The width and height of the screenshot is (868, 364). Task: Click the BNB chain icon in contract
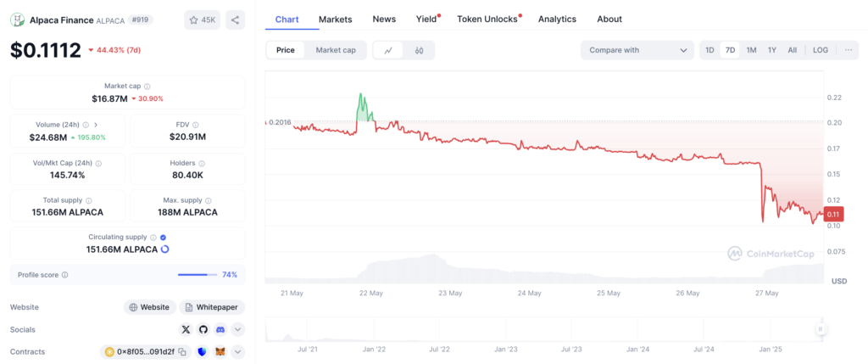coord(109,352)
